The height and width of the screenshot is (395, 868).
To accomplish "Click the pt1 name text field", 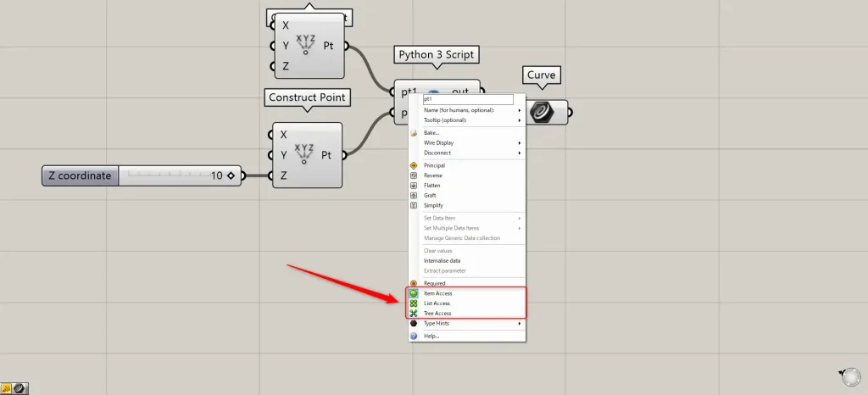I will point(467,99).
